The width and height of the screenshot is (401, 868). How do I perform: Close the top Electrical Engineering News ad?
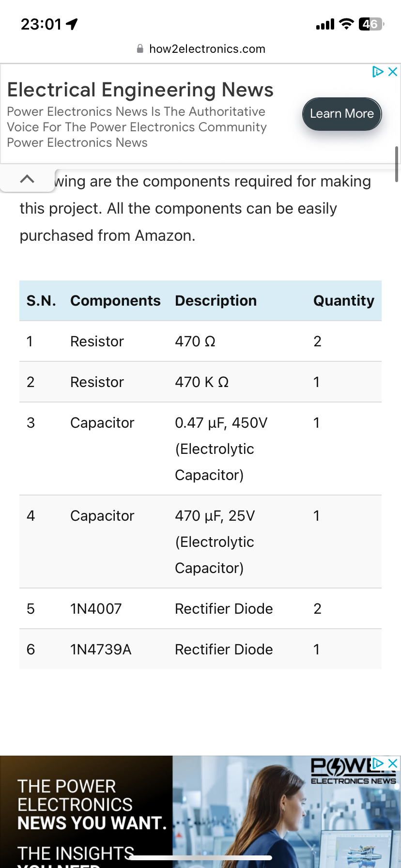(x=393, y=72)
